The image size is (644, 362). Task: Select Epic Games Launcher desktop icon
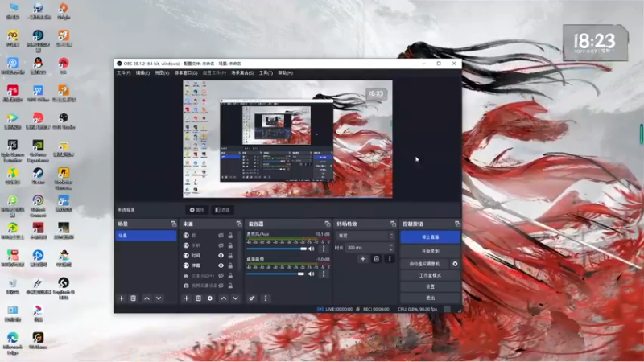tap(13, 150)
